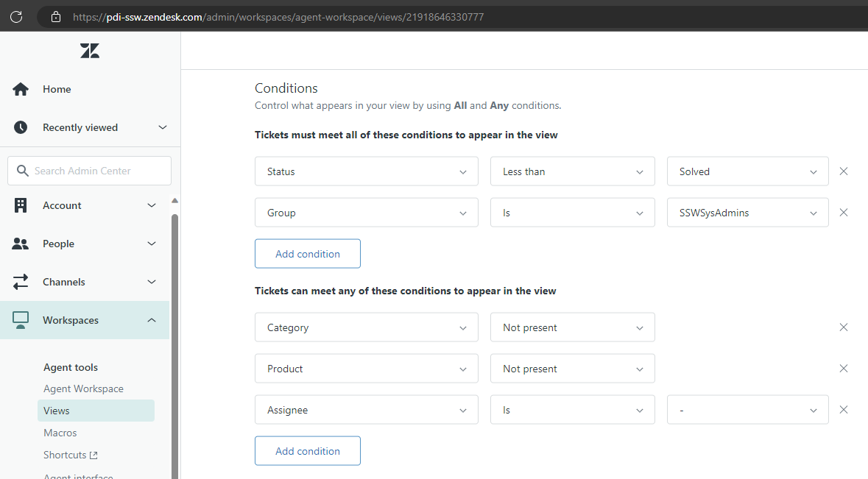The image size is (868, 479).
Task: Open the Shortcuts external link
Action: pyautogui.click(x=70, y=455)
